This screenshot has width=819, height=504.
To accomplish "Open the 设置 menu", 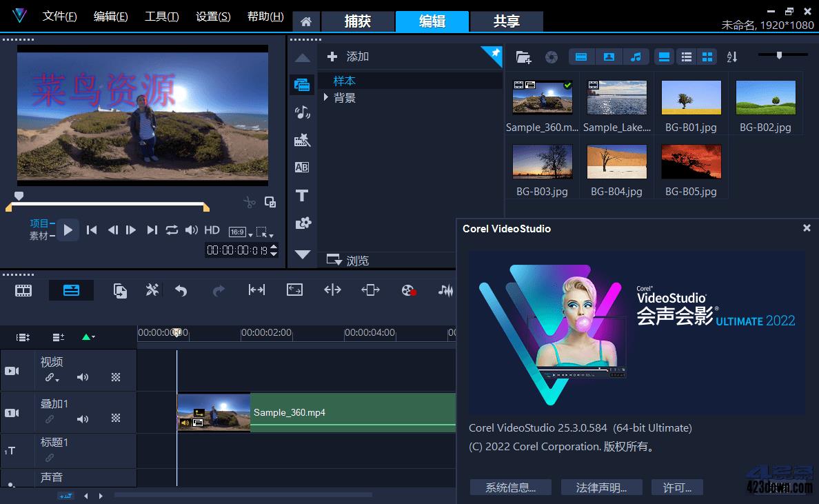I will (212, 16).
